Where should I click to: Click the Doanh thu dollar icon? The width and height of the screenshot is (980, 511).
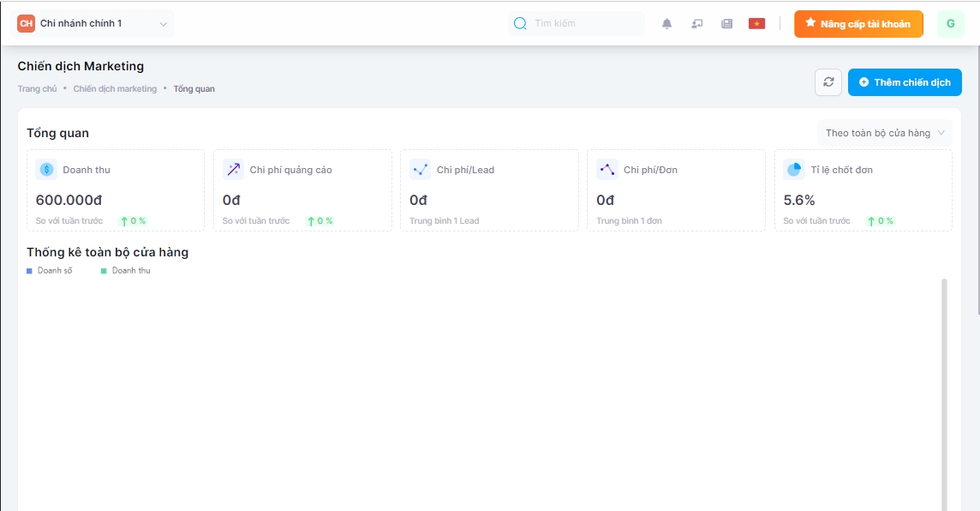tap(46, 170)
